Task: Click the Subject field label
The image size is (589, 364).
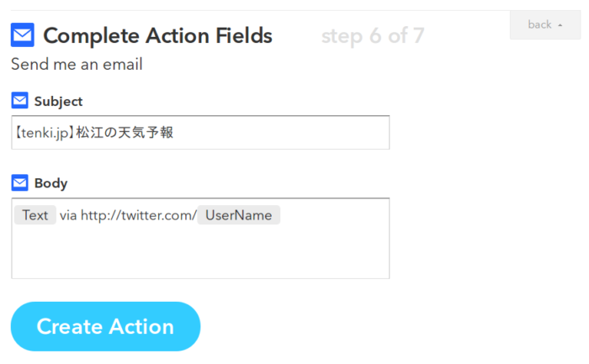Action: (x=58, y=102)
